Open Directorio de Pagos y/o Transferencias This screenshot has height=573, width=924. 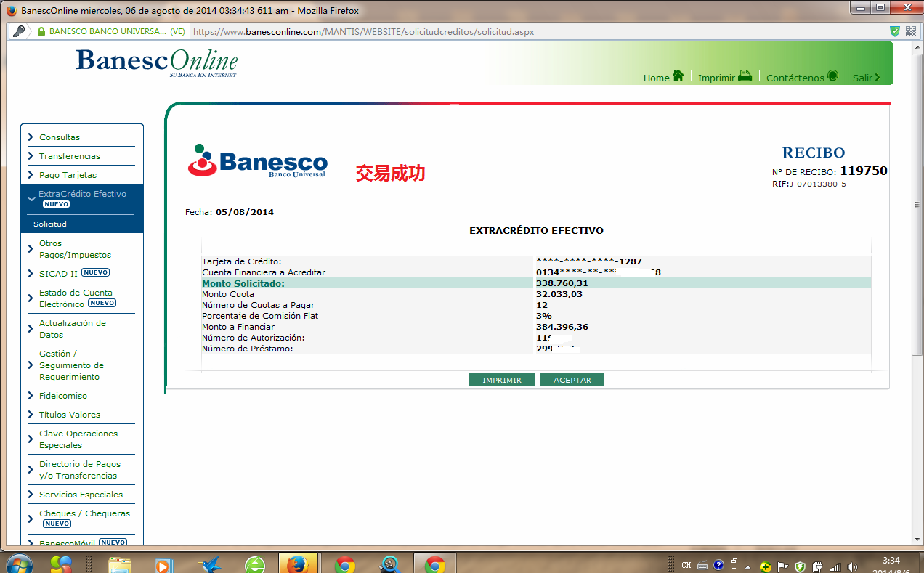(81, 470)
